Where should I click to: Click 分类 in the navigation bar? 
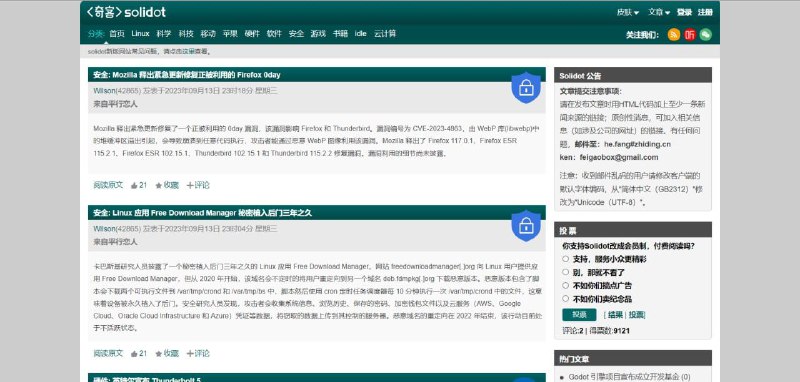[95, 34]
